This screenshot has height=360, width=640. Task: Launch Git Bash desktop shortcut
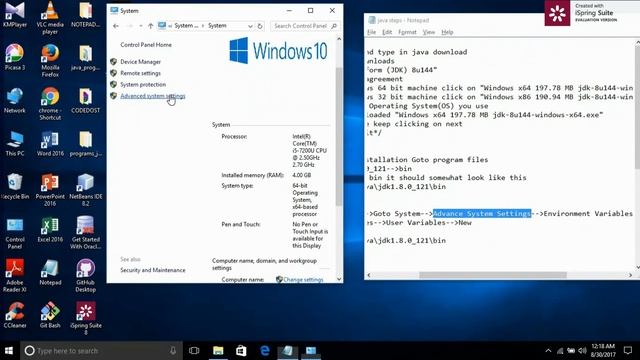tap(50, 316)
